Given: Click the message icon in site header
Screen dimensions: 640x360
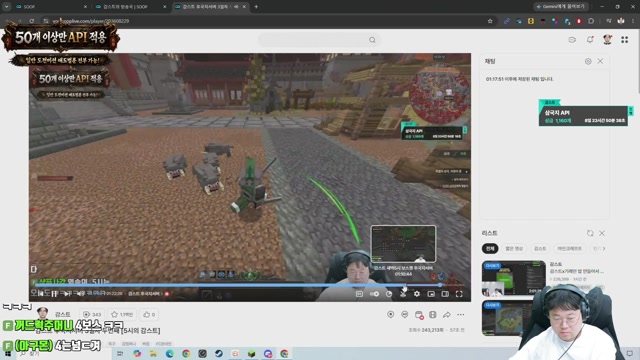Looking at the screenshot, I should tap(572, 40).
